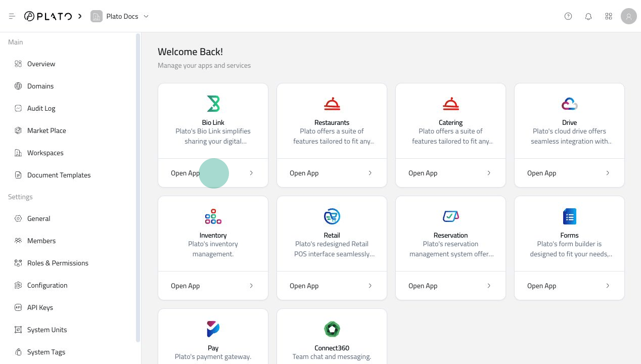Click the Domains globe icon
The width and height of the screenshot is (641, 364).
point(18,86)
